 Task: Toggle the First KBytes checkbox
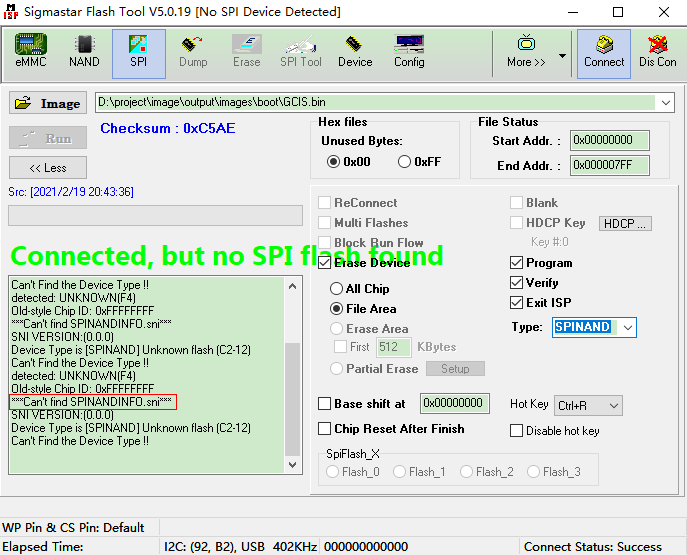pyautogui.click(x=340, y=346)
